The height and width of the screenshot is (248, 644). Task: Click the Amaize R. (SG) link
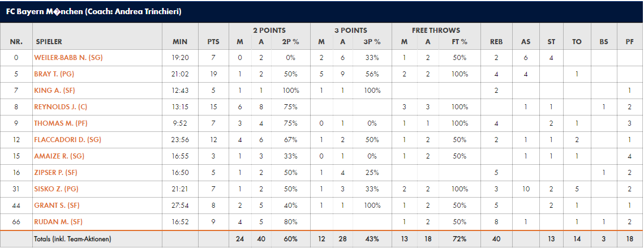[x=60, y=156]
